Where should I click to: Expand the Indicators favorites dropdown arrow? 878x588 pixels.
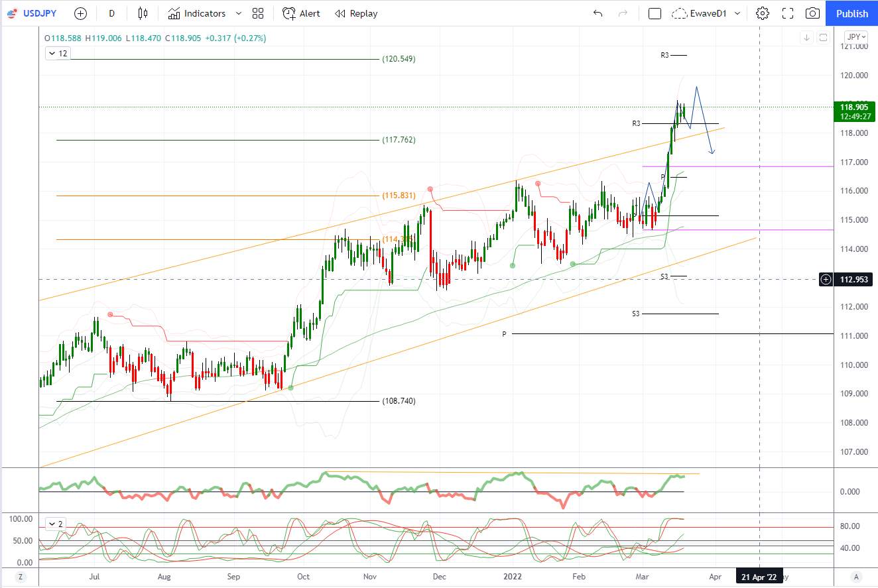point(239,13)
